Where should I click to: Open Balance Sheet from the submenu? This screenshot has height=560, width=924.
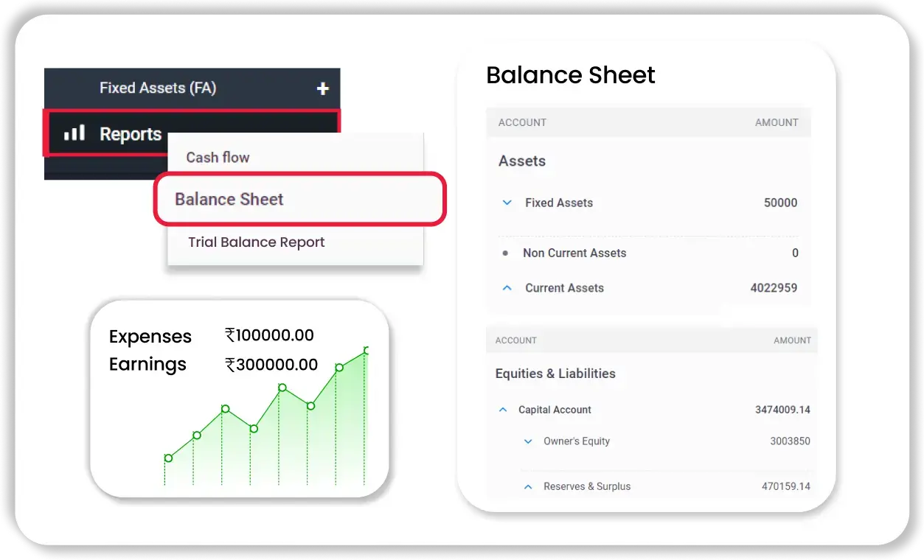pos(229,199)
